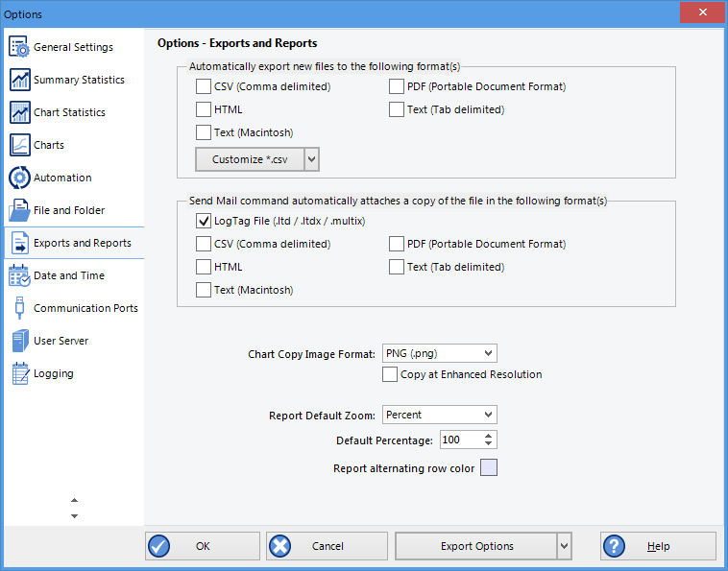
Task: Click into the Default Percentage field
Action: click(462, 440)
